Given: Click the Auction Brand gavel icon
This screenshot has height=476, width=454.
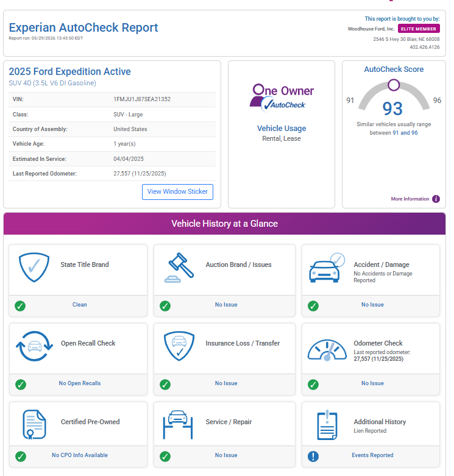Looking at the screenshot, I should (x=179, y=268).
